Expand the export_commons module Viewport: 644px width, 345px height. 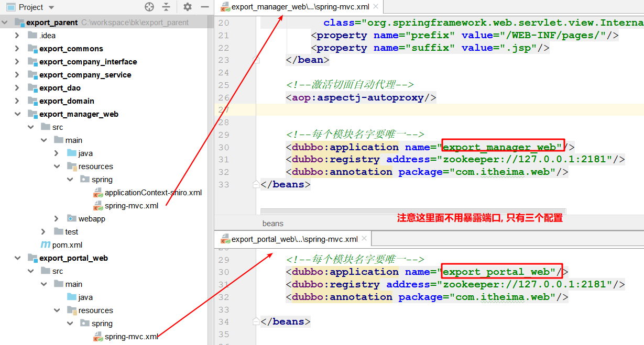[x=18, y=49]
